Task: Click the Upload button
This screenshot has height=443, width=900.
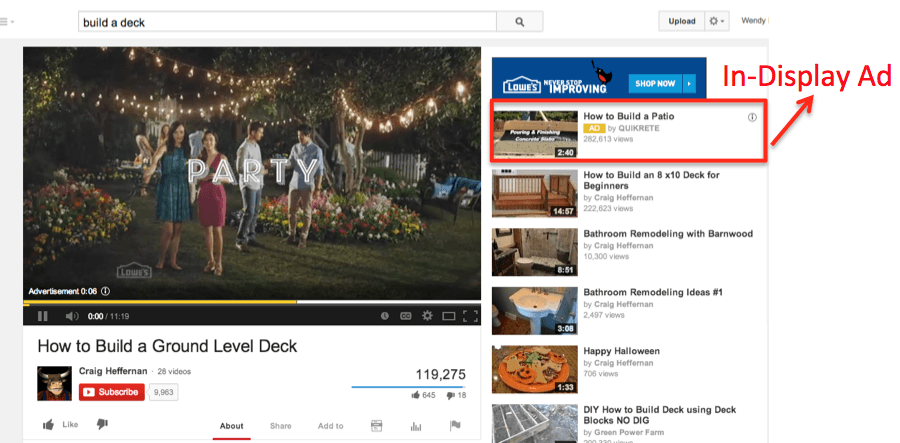Action: tap(681, 21)
